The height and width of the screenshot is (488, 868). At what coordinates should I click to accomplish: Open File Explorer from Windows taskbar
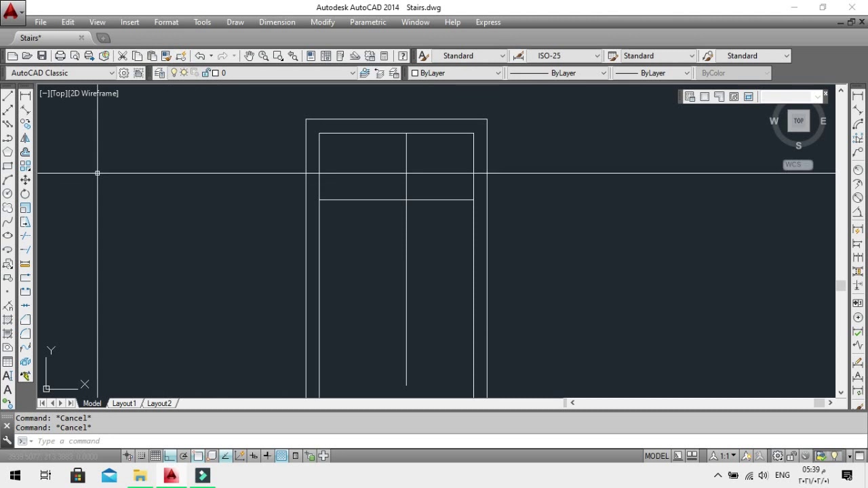point(140,476)
